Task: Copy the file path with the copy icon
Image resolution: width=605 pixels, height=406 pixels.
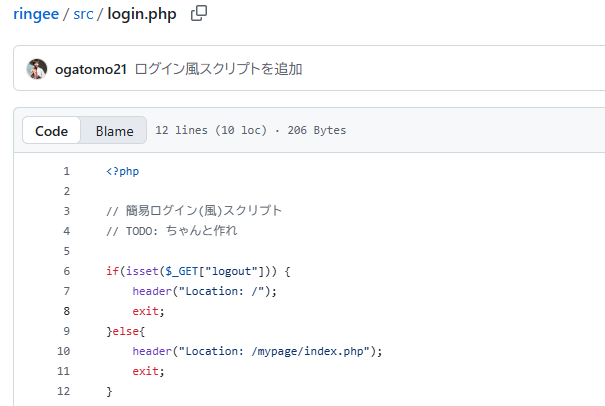Action: [199, 14]
